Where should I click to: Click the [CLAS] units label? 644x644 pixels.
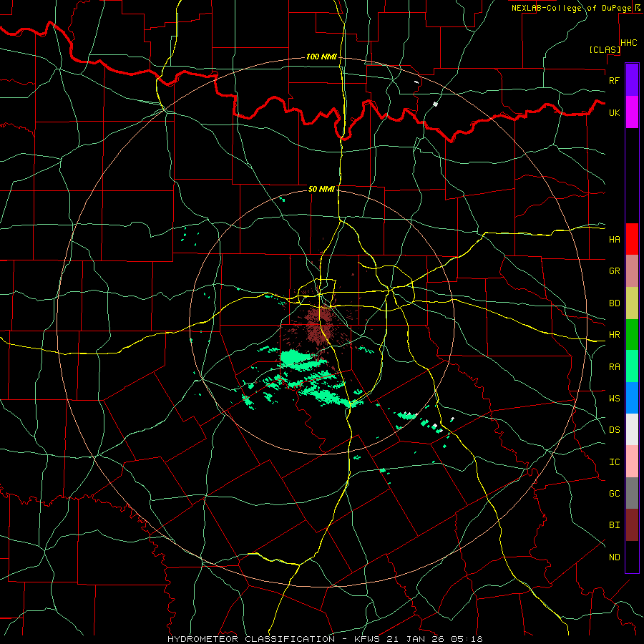(605, 49)
